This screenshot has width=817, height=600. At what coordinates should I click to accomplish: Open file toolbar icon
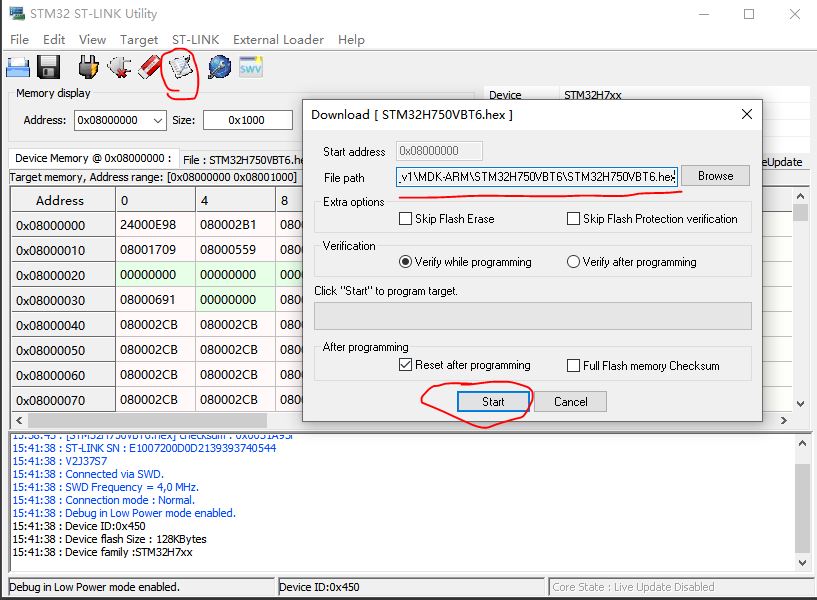18,68
